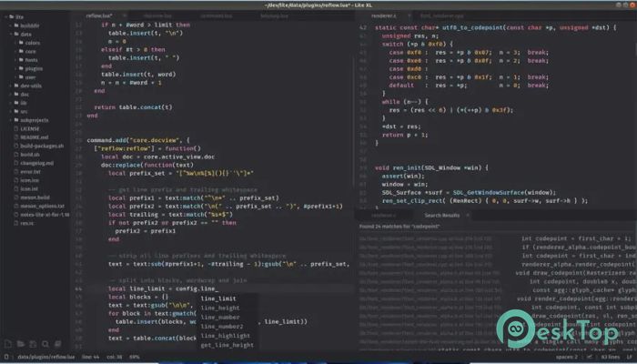Click the fonts folder icon

[x=21, y=60]
